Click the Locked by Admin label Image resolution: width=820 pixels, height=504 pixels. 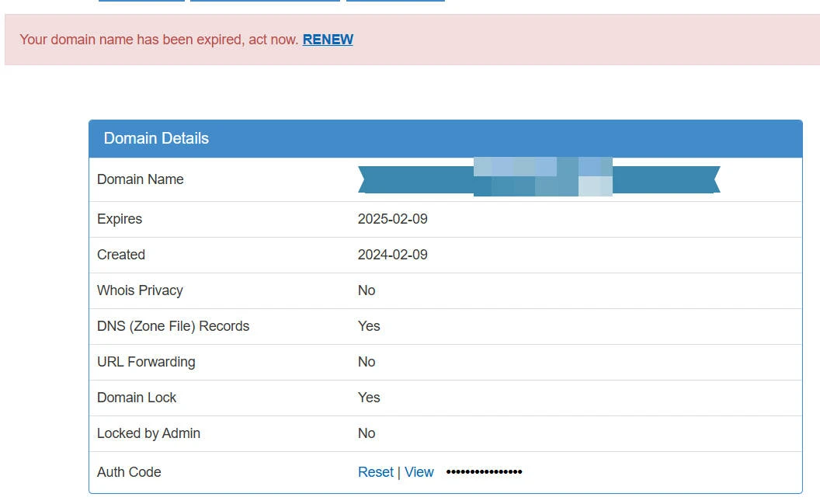(148, 433)
